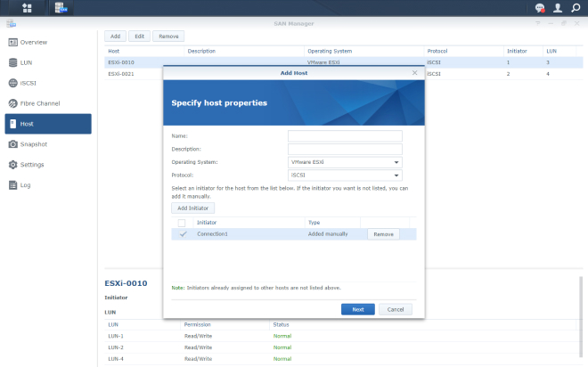This screenshot has width=588, height=367.
Task: Click the Next button
Action: [x=357, y=309]
